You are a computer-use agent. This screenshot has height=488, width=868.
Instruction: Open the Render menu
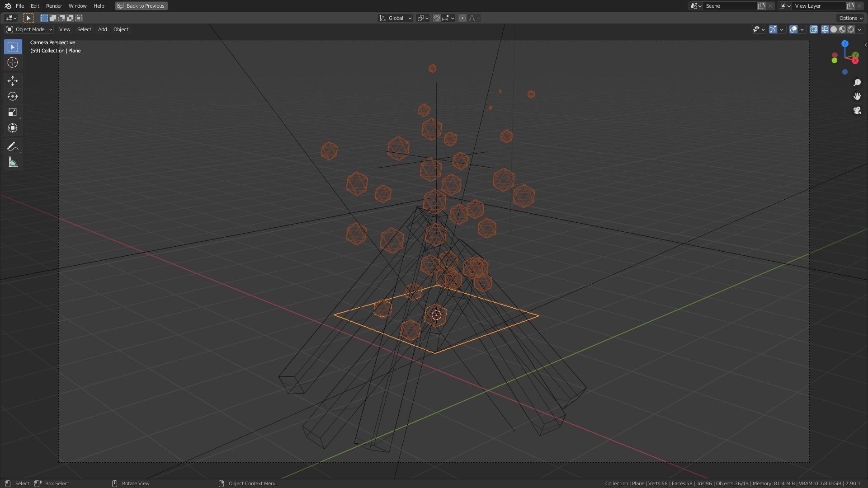pyautogui.click(x=54, y=6)
